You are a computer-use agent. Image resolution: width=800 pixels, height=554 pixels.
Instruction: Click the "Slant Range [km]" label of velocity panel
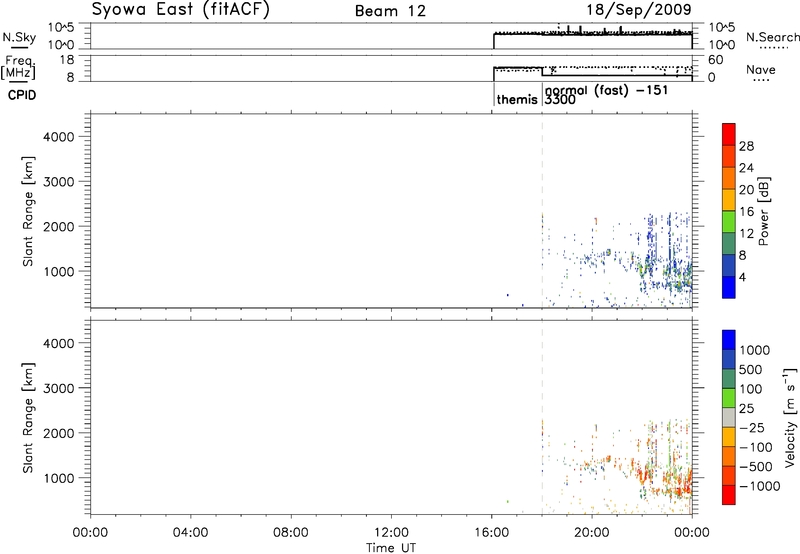pos(28,418)
